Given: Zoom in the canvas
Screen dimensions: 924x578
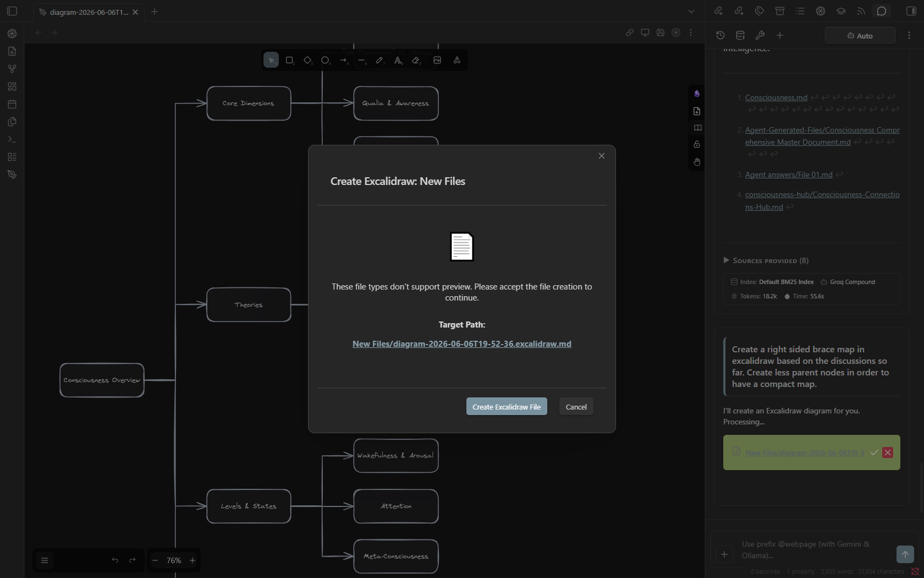Looking at the screenshot, I should pyautogui.click(x=193, y=560).
